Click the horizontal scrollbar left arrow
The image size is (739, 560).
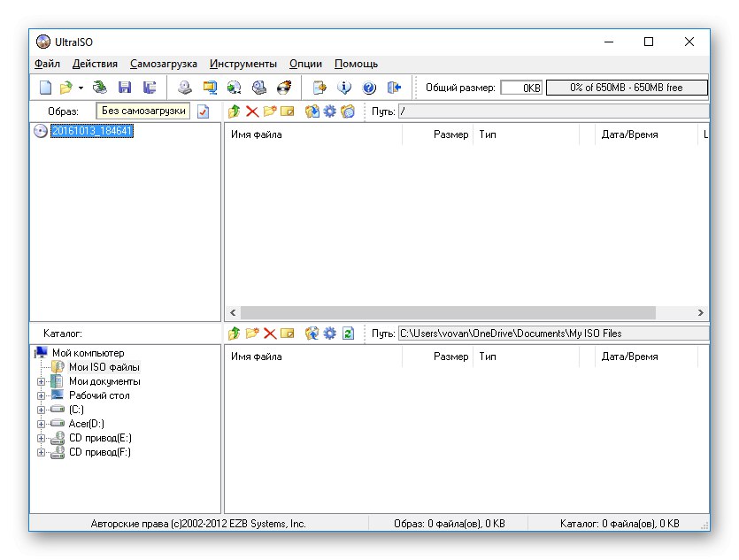point(233,313)
